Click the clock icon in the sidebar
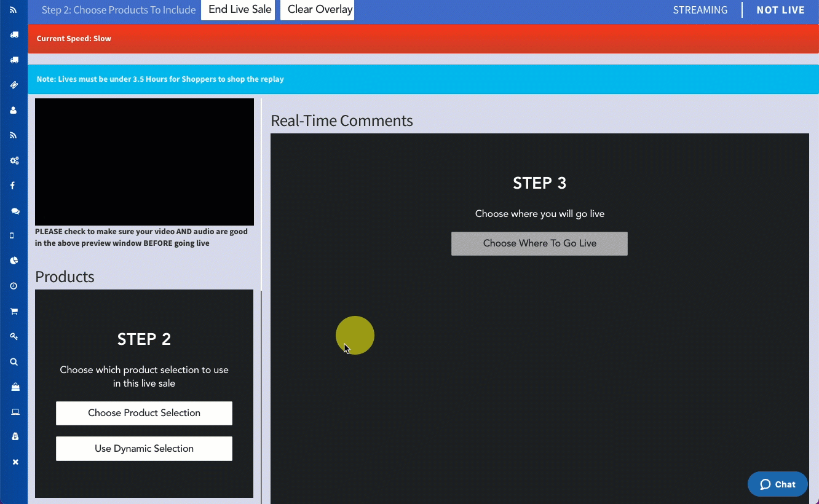 (x=14, y=286)
